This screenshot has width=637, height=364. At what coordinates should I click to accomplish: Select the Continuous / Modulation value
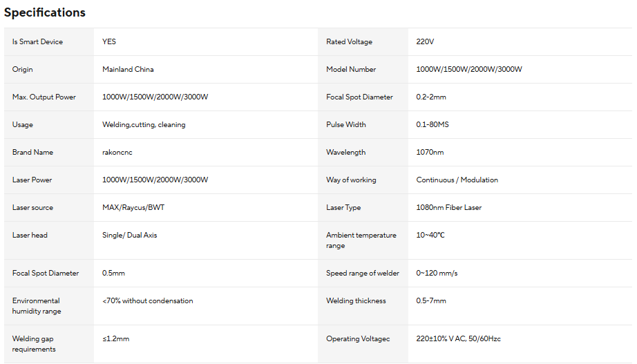pyautogui.click(x=457, y=180)
